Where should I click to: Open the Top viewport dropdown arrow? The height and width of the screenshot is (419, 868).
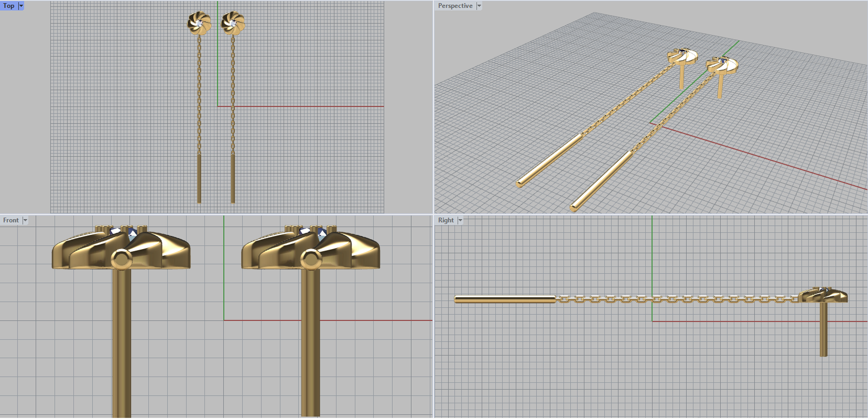click(21, 6)
